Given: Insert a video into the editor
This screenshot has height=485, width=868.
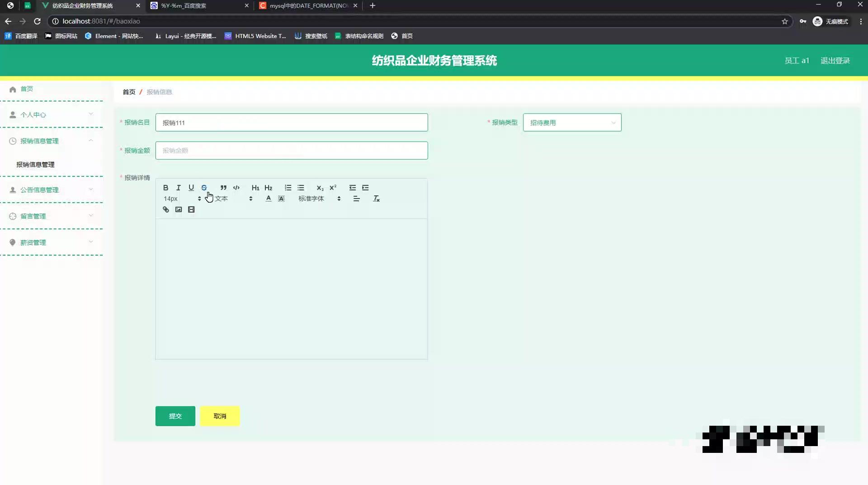Looking at the screenshot, I should [191, 209].
